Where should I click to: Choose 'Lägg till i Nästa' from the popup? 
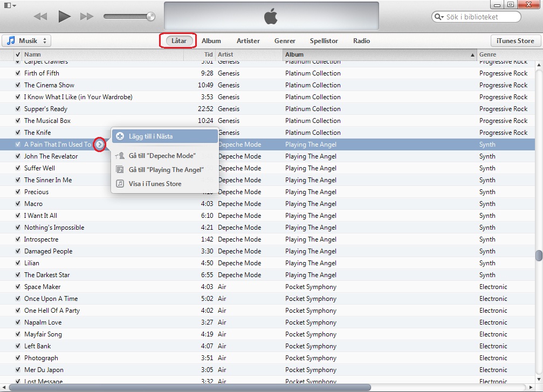point(165,136)
